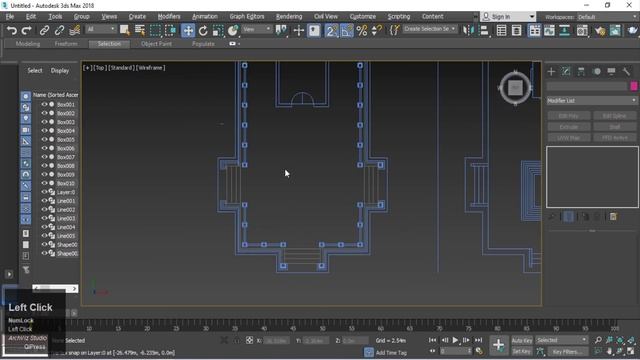Activate the Select and Link tool
640x360 pixels.
(44, 30)
